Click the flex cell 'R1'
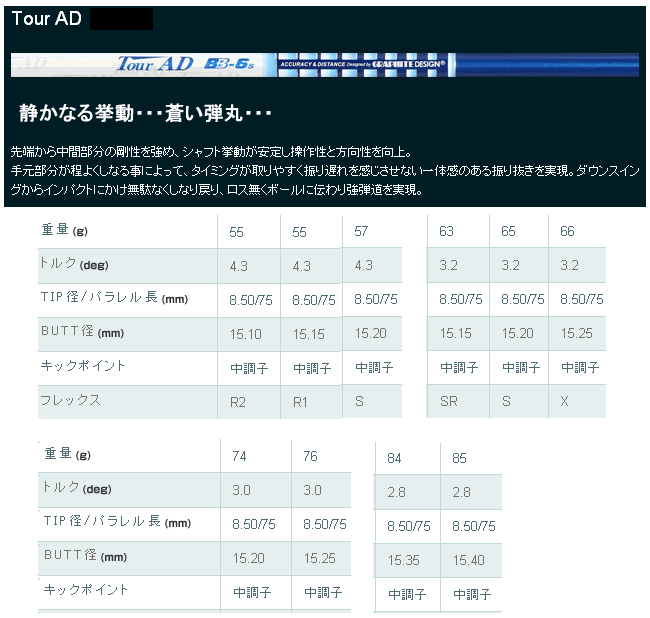Image resolution: width=650 pixels, height=618 pixels. (x=300, y=402)
